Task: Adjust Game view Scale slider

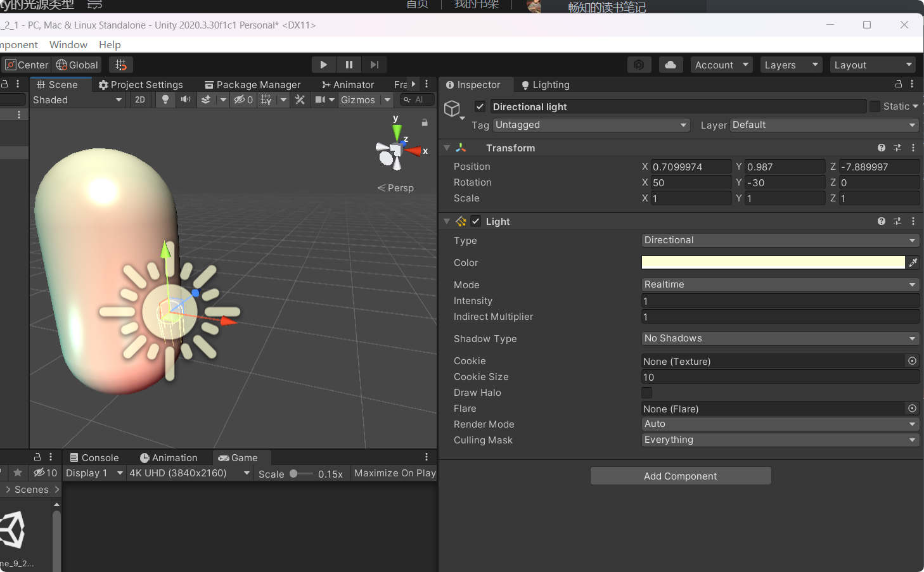Action: click(x=301, y=473)
